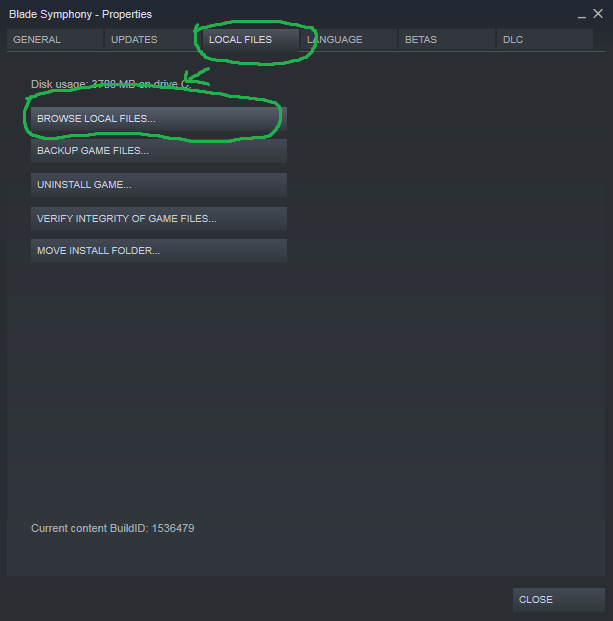Click the Blade Symphony - Properties title
This screenshot has width=613, height=621.
(80, 14)
